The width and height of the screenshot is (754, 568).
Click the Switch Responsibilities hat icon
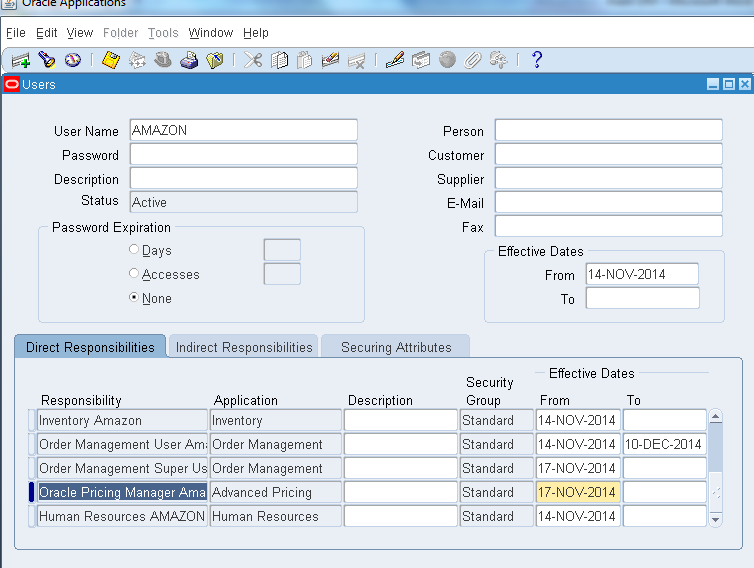[x=163, y=60]
